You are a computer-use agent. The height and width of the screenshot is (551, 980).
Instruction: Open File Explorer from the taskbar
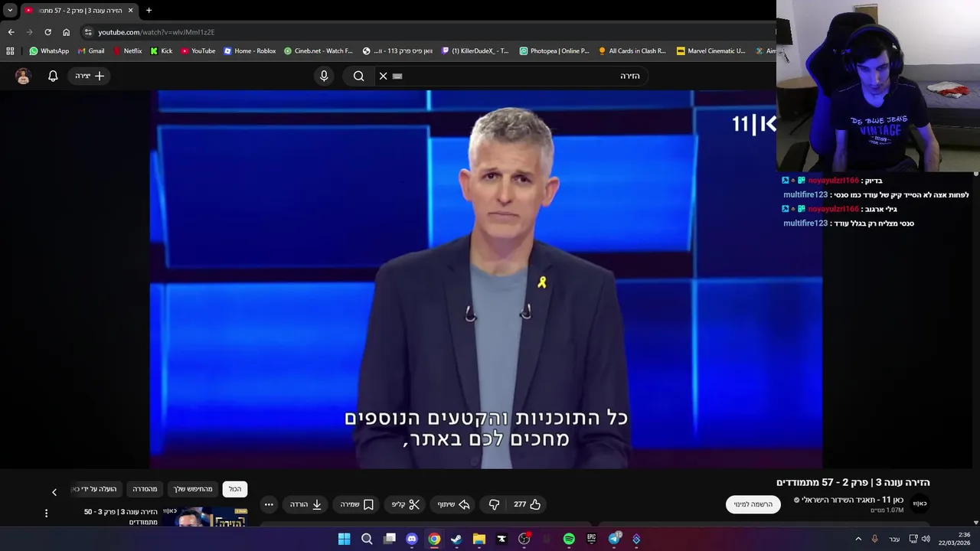tap(479, 539)
